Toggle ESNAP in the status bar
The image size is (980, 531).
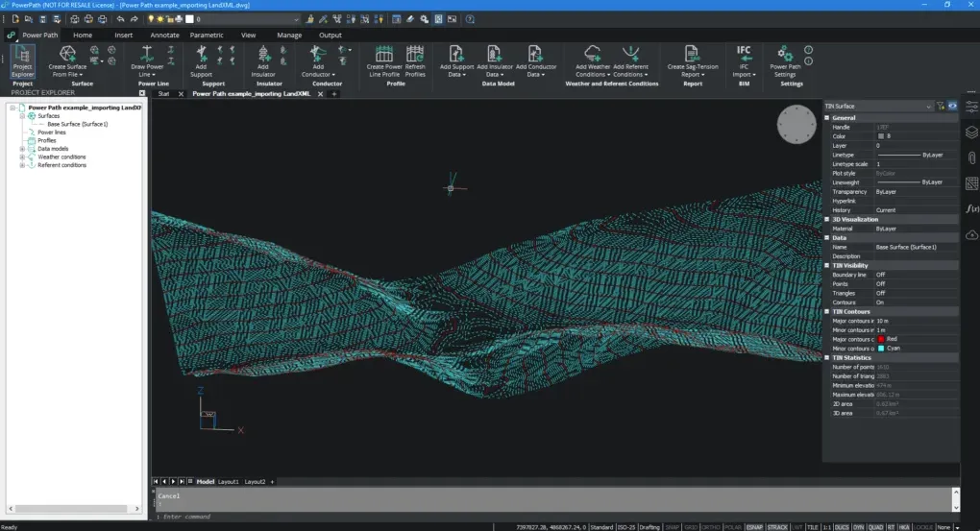753,527
